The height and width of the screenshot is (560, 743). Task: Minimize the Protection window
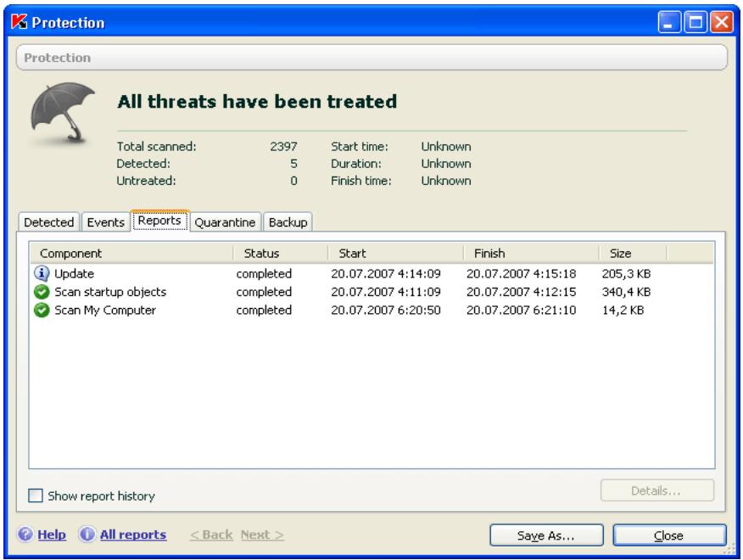click(x=668, y=22)
